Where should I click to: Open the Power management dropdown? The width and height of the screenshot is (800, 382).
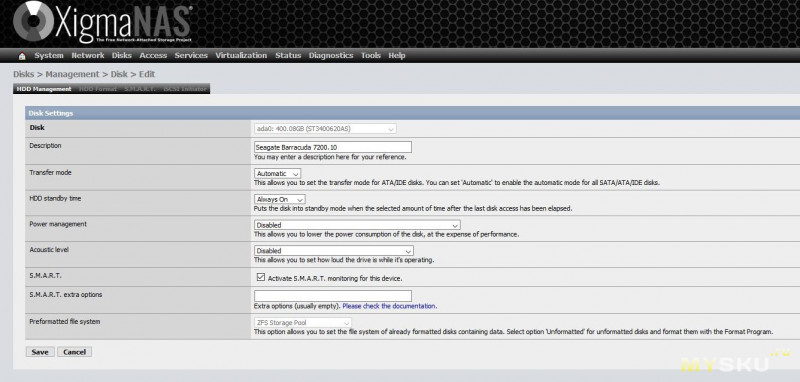click(357, 225)
